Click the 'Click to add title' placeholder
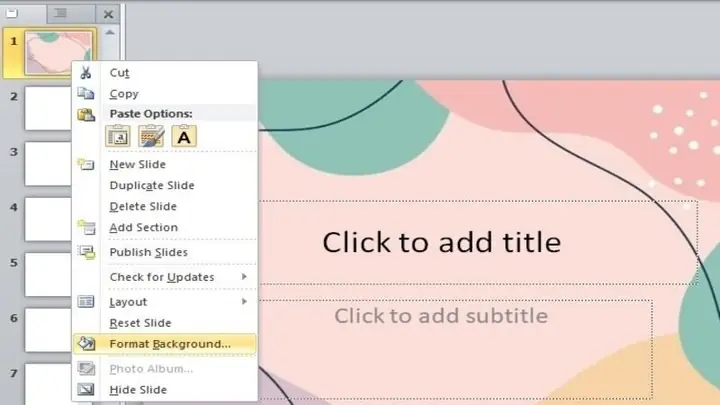The height and width of the screenshot is (405, 720). coord(478,242)
